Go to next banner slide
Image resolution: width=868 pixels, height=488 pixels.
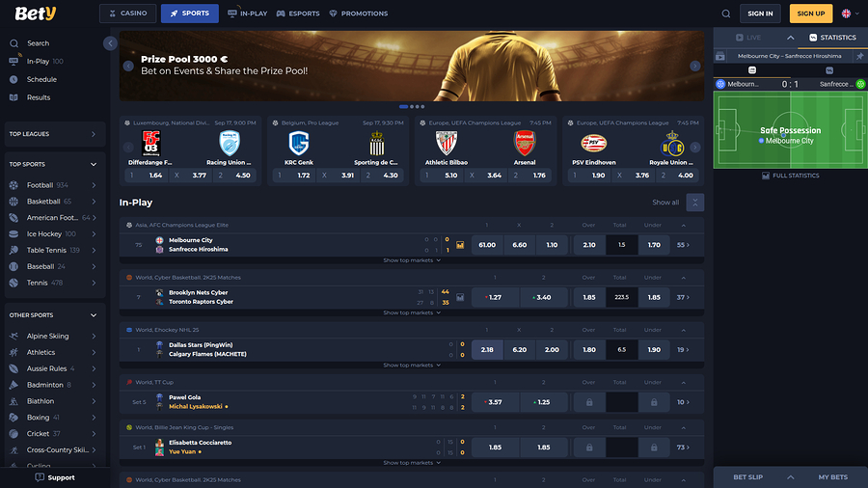pos(695,66)
